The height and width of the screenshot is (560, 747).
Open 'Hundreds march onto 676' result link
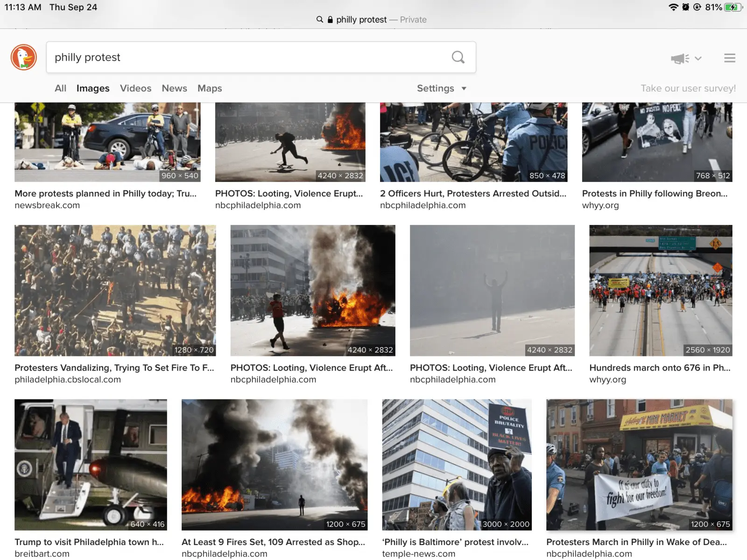pos(659,368)
